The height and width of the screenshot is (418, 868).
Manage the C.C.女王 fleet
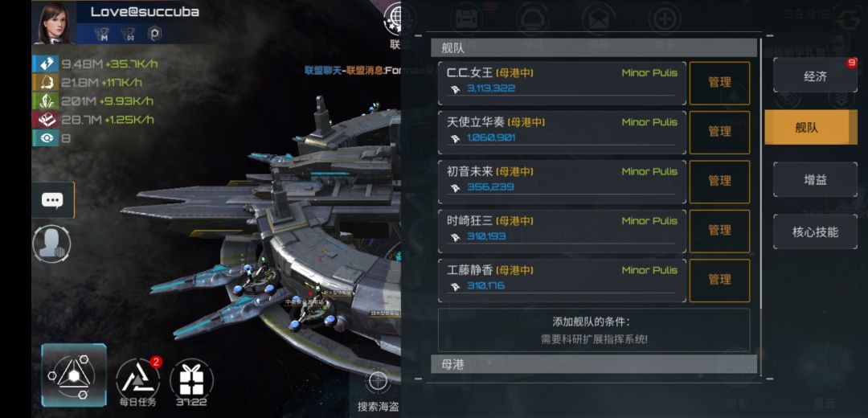click(719, 83)
